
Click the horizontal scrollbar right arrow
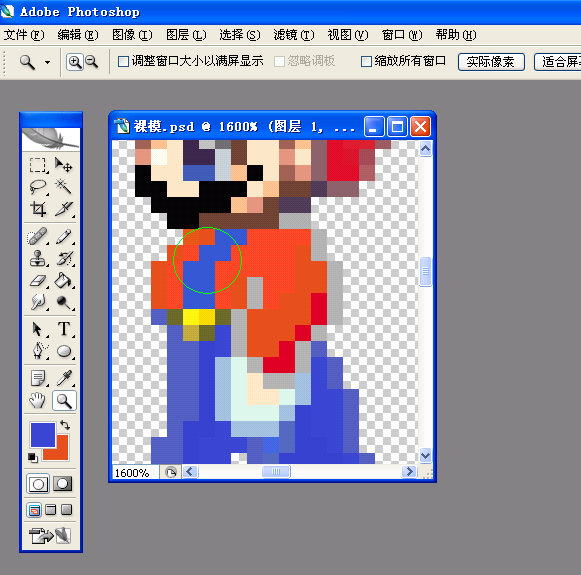(409, 472)
